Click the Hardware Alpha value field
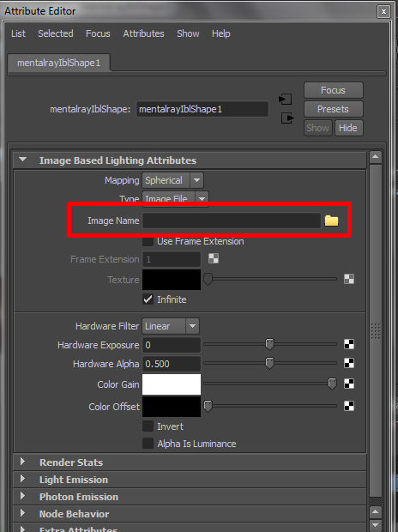The width and height of the screenshot is (398, 532). 172,364
